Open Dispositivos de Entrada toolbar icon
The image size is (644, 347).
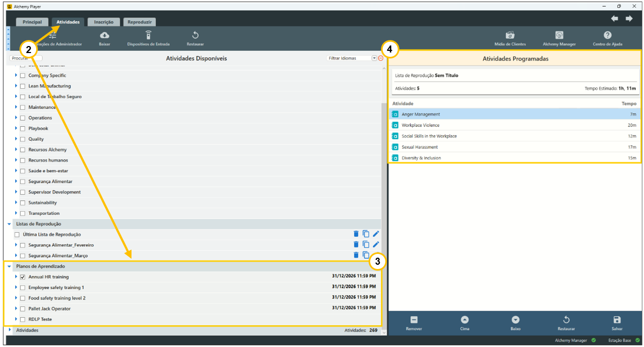pyautogui.click(x=148, y=36)
